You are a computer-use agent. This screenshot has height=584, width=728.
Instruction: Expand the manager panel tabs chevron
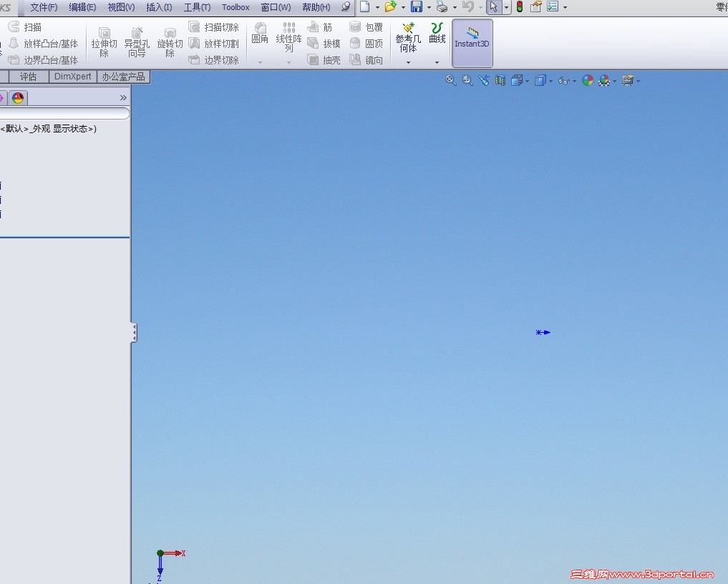coord(123,97)
